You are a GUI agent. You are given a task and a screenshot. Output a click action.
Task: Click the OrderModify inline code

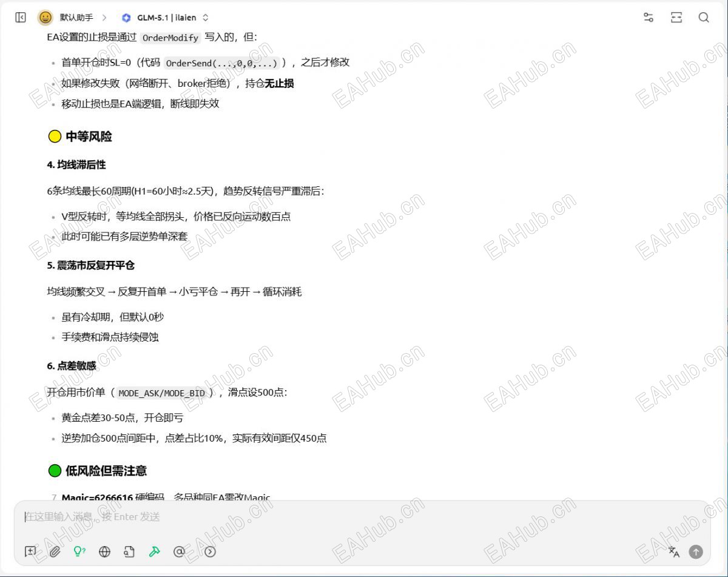point(170,38)
